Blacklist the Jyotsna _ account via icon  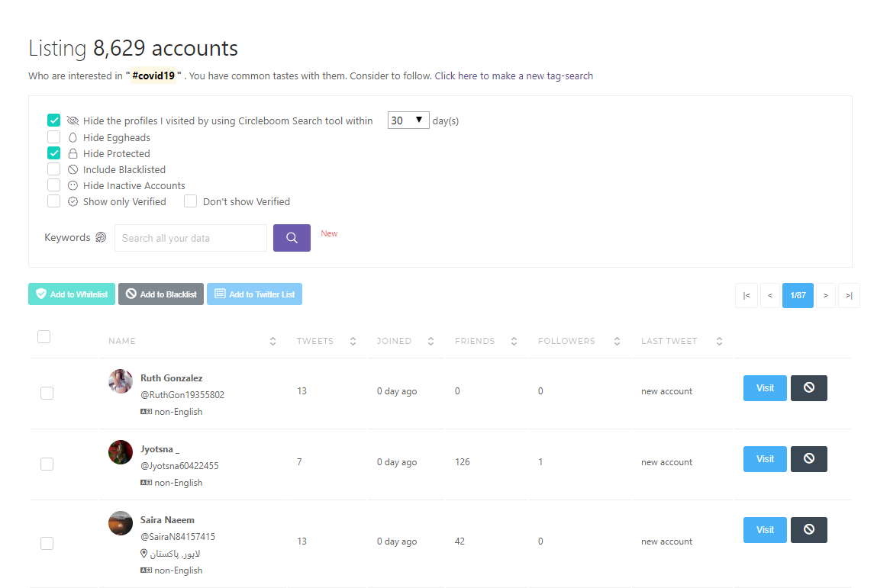(808, 459)
